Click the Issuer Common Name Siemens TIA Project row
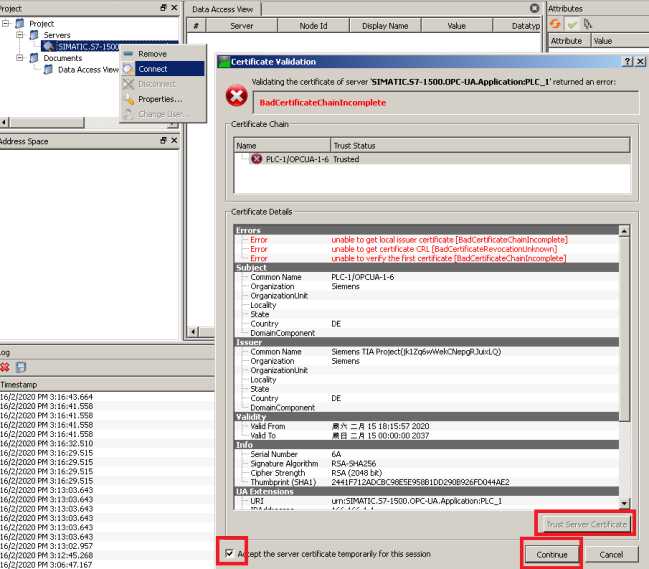Screen dimensions: 649x569 coord(427,352)
